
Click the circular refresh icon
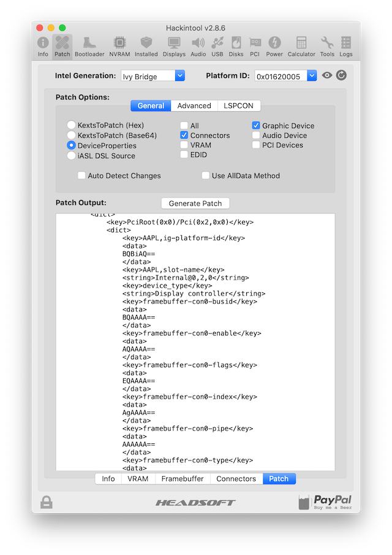(x=341, y=75)
